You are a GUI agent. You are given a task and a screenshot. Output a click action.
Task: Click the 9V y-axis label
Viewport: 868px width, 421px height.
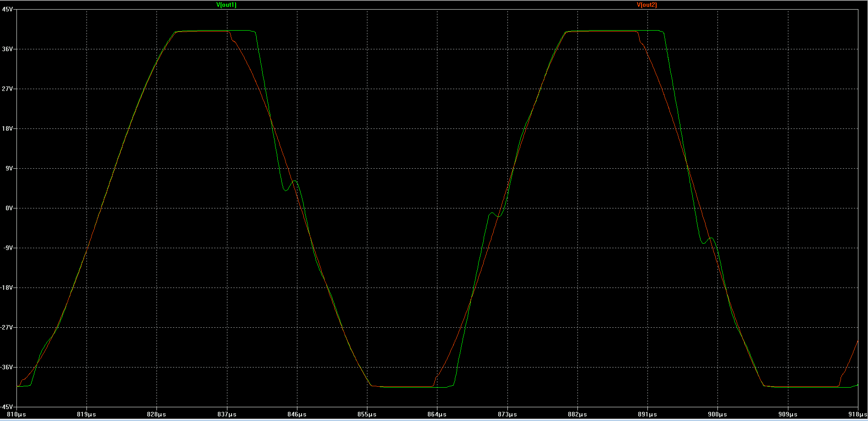[x=9, y=168]
